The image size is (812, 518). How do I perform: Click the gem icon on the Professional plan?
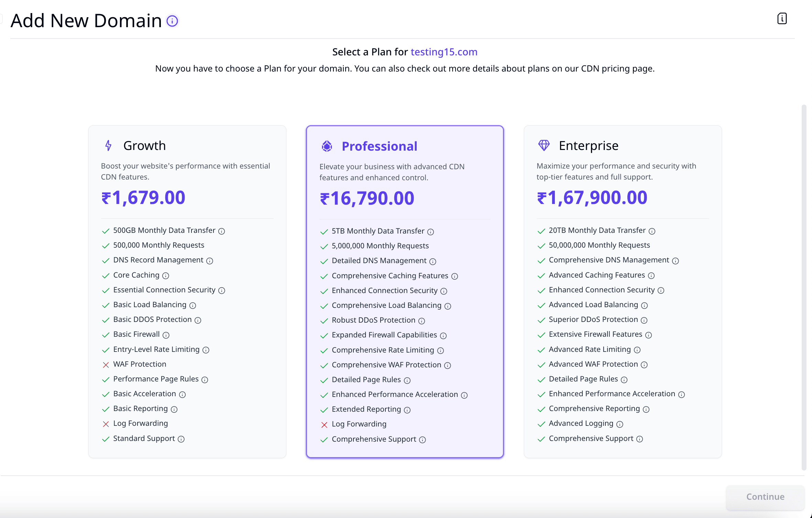[x=327, y=145]
